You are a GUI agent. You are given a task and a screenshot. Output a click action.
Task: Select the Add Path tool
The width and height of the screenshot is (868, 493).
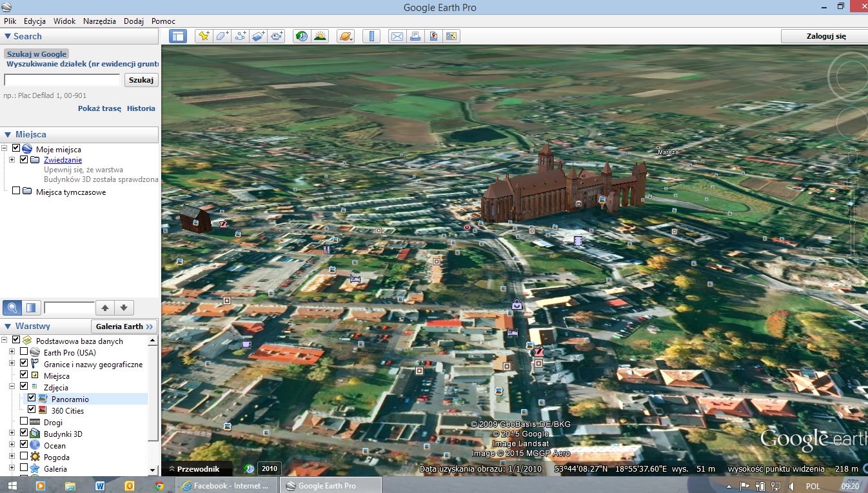click(x=241, y=36)
